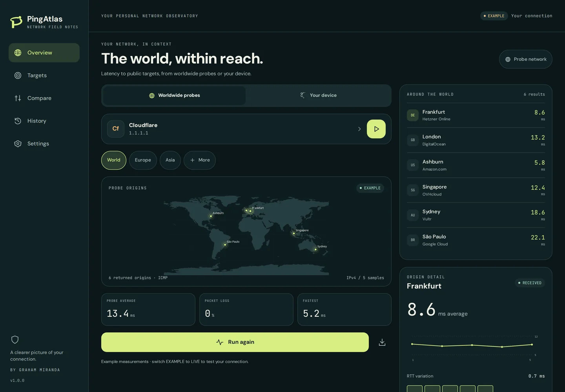Click the Probe network button

pyautogui.click(x=525, y=59)
